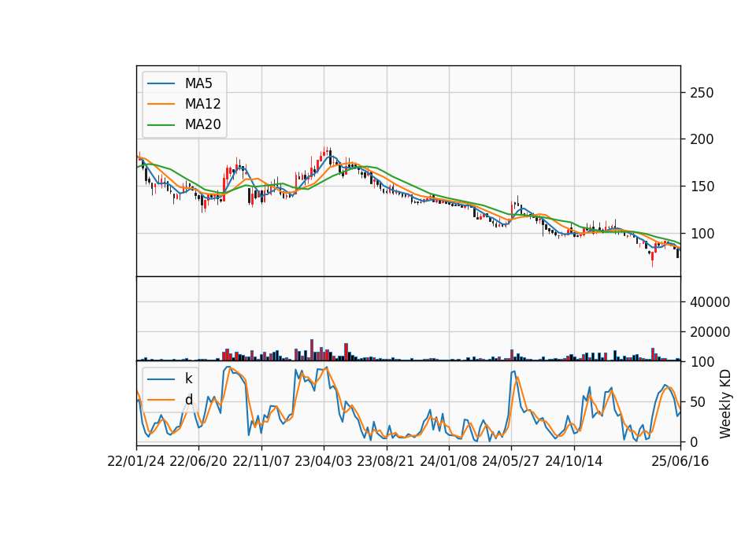
Task: Click the 150 price axis label
Action: [702, 187]
